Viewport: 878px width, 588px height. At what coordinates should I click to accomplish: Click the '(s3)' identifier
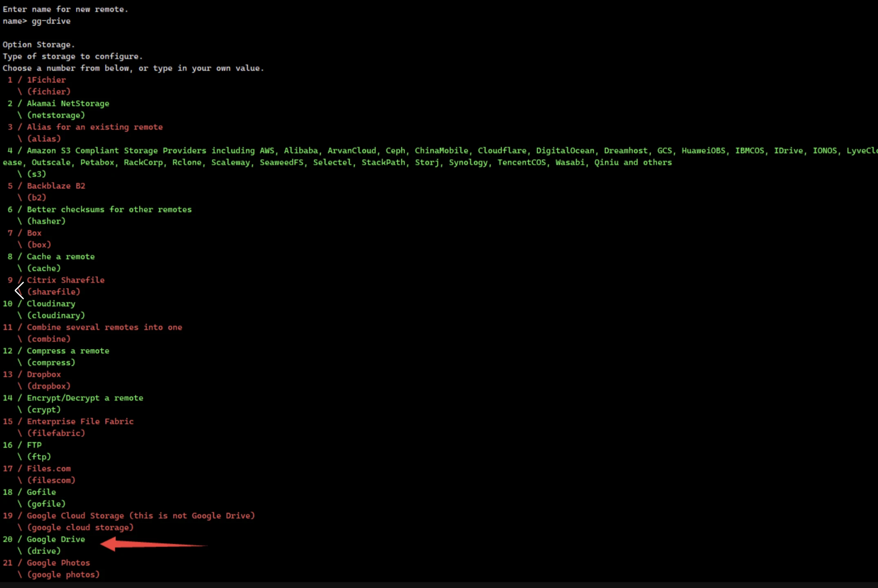pos(36,174)
